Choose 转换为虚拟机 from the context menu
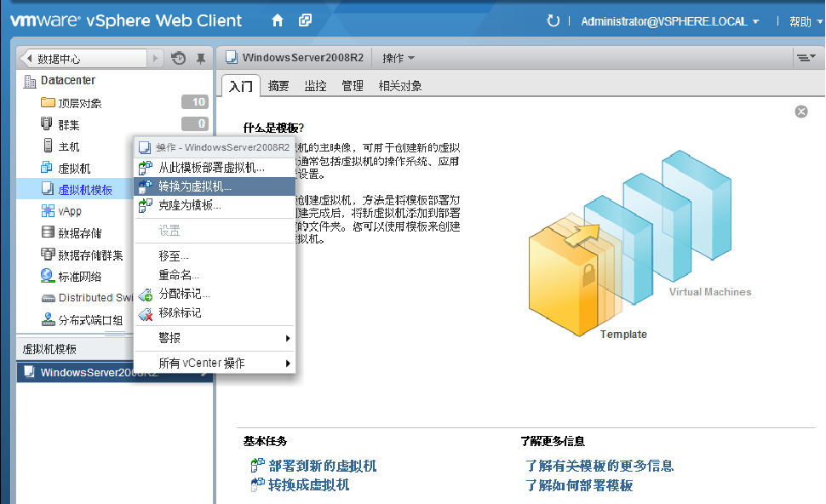Screen dimensions: 826x504 point(215,186)
